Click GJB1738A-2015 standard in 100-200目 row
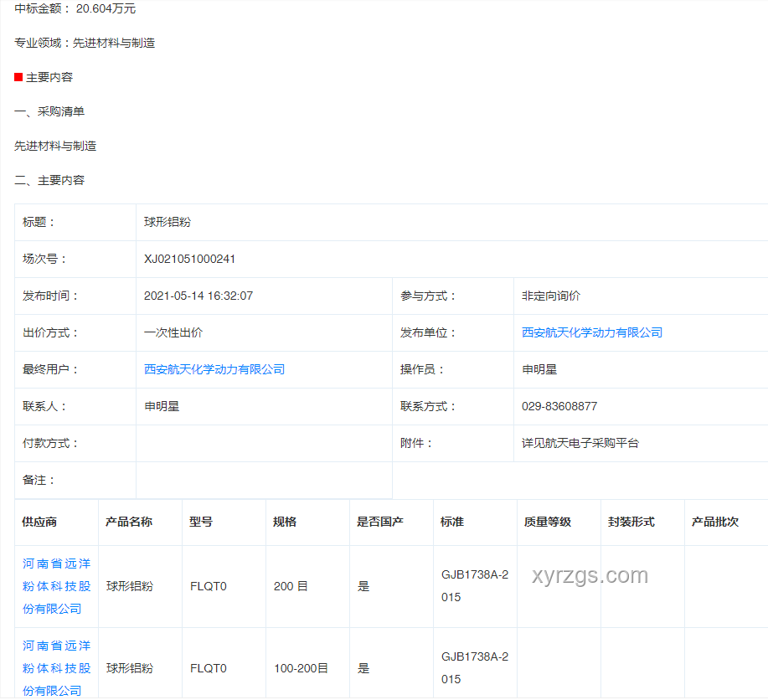Viewport: 768px width, 700px height. pos(475,667)
